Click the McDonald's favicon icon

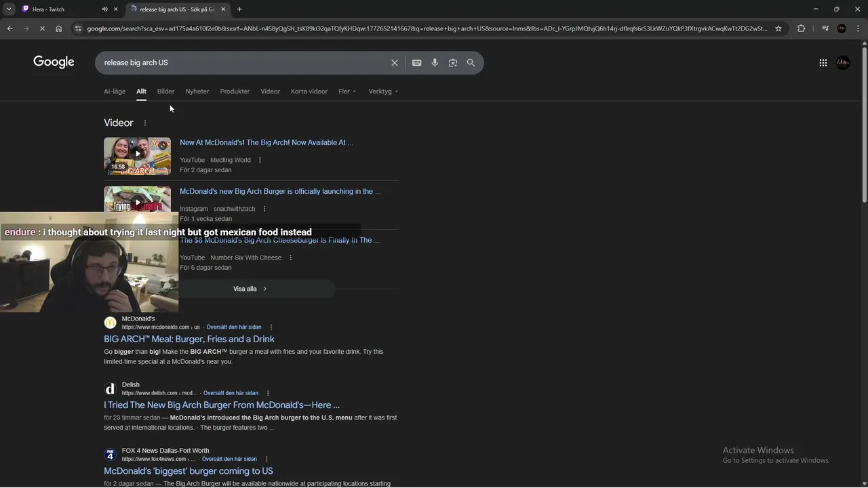pos(110,323)
